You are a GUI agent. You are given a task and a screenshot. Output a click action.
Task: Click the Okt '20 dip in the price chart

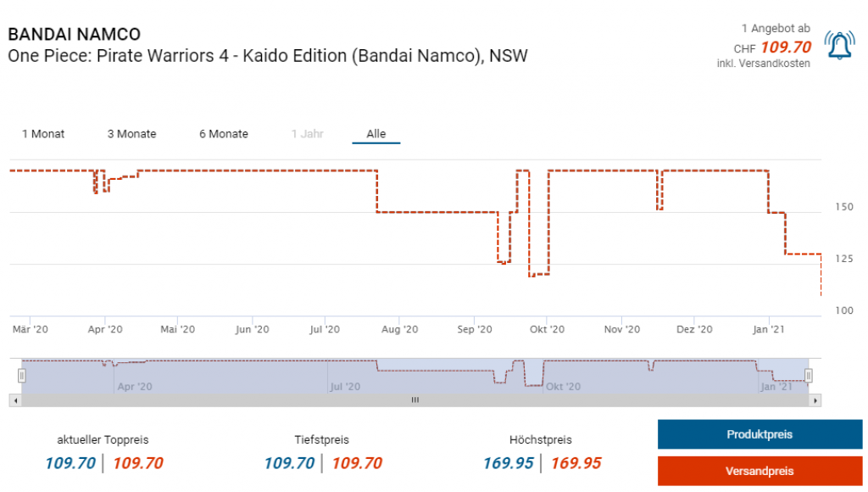coord(538,274)
